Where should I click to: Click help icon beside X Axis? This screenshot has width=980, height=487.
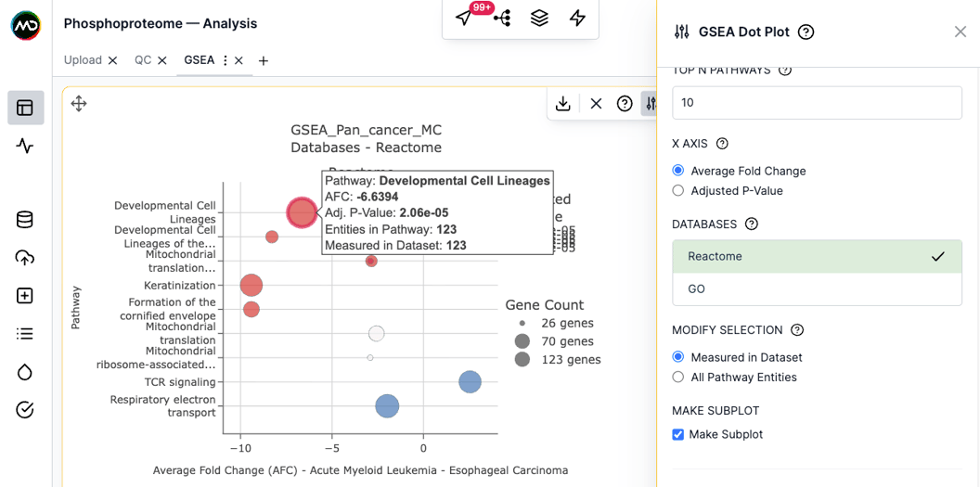click(722, 144)
